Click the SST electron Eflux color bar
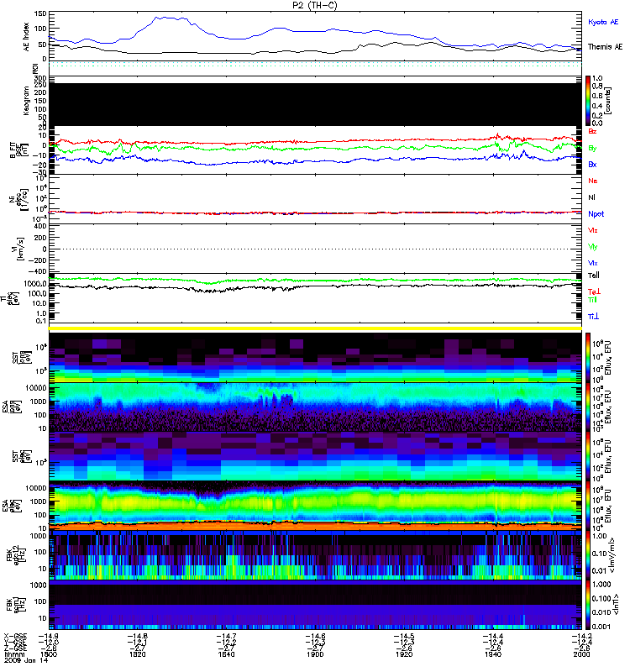Screen dimensions: 630x672 (588, 456)
